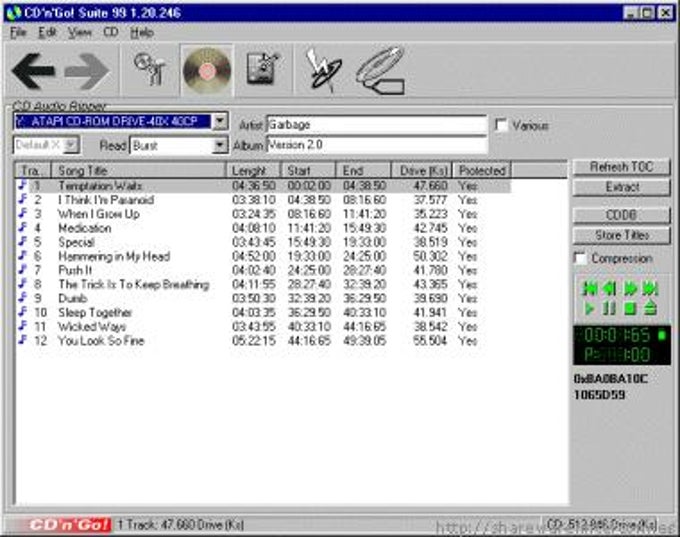Select the track Push It
This screenshot has width=680, height=537.
[x=75, y=270]
